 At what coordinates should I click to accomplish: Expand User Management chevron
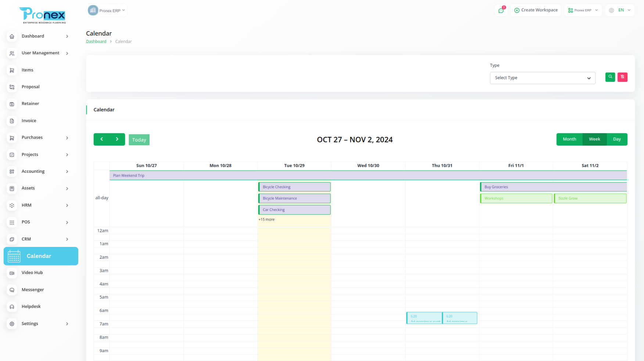point(67,53)
